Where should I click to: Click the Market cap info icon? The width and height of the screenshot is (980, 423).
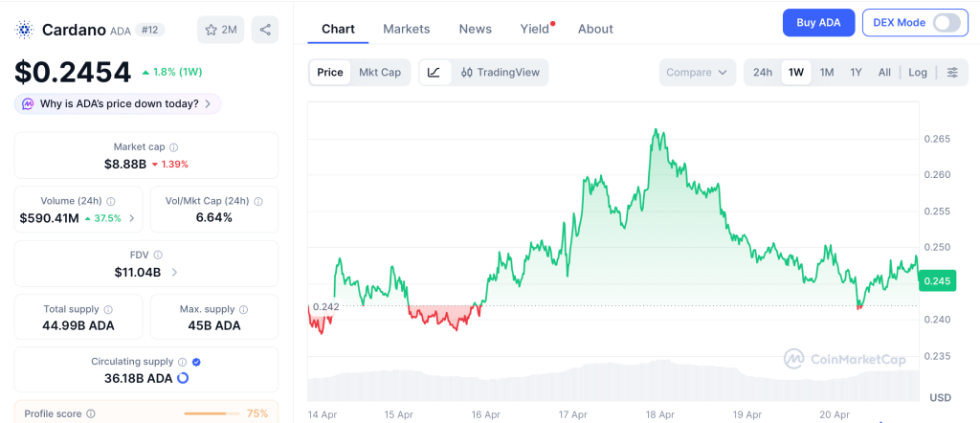pyautogui.click(x=173, y=147)
